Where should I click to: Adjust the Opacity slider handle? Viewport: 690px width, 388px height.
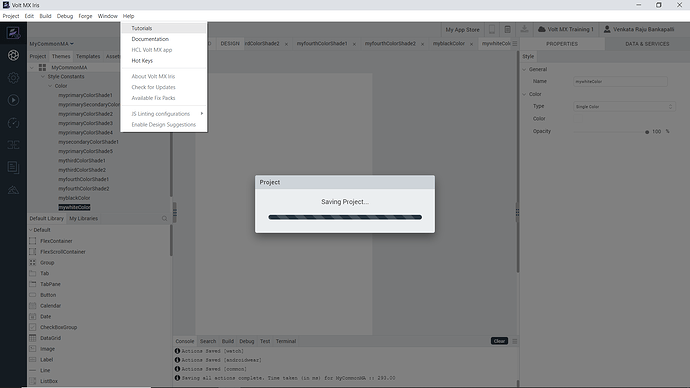[x=647, y=132]
